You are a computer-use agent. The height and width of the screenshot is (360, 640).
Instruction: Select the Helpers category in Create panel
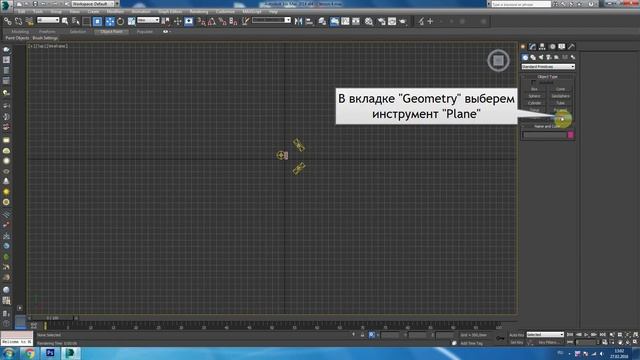click(x=556, y=58)
